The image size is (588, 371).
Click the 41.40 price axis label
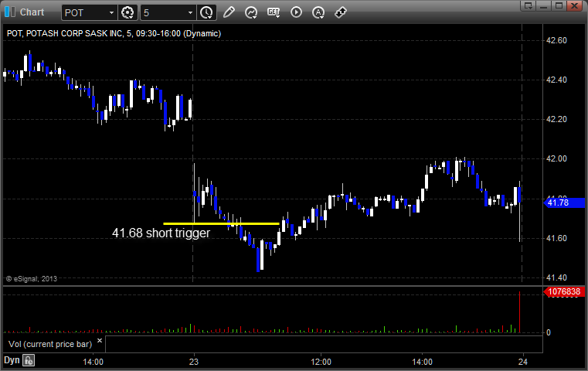pos(556,278)
